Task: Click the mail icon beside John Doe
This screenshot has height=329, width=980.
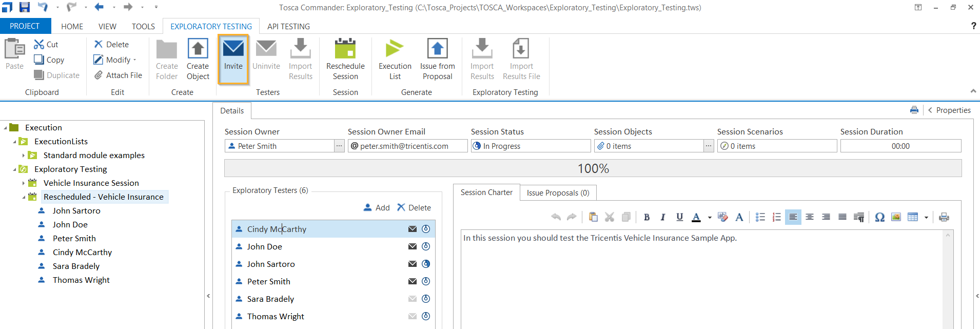Action: tap(412, 246)
